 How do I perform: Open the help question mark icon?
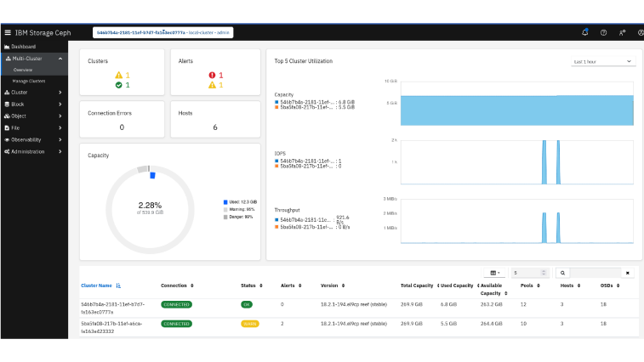[603, 32]
